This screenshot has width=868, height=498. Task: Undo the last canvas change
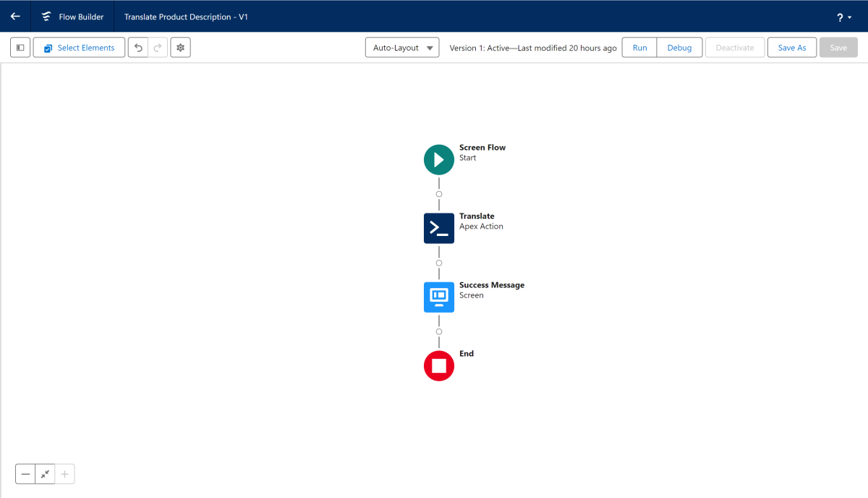click(138, 48)
